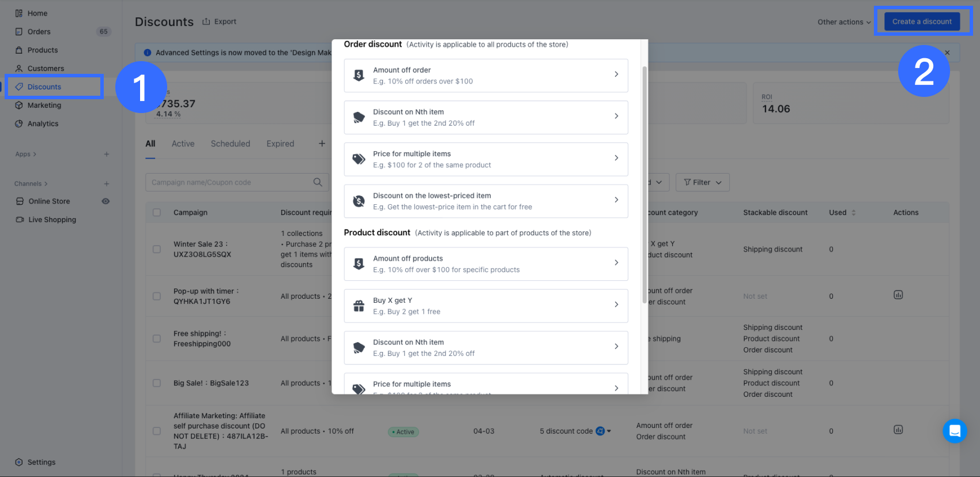
Task: Click the Create a discount button
Action: tap(922, 22)
